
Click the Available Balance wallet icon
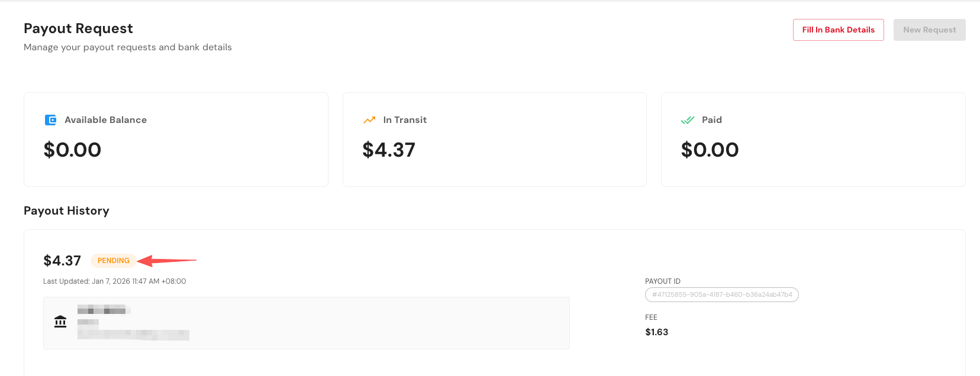click(x=51, y=120)
